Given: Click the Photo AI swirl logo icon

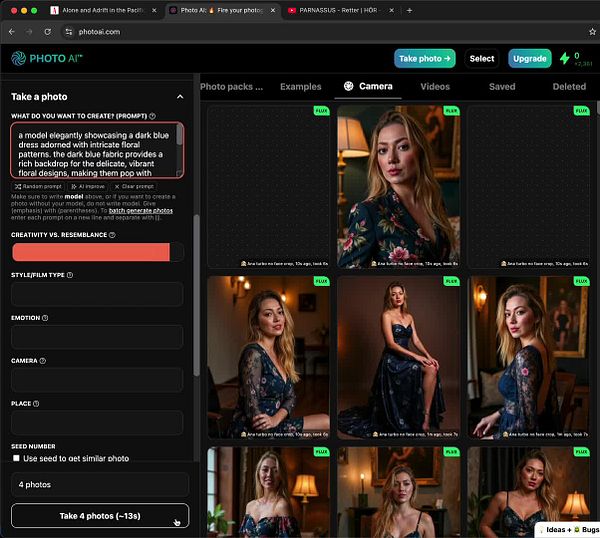Looking at the screenshot, I should pyautogui.click(x=18, y=59).
